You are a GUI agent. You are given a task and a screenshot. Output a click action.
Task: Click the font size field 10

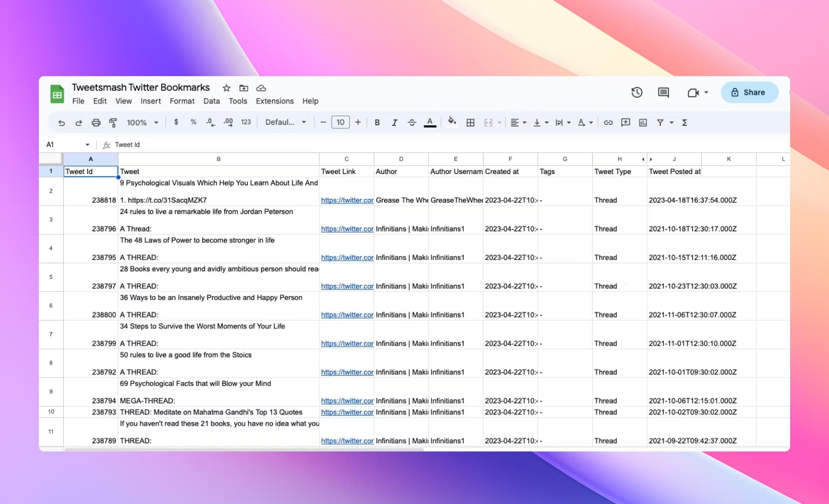point(340,122)
